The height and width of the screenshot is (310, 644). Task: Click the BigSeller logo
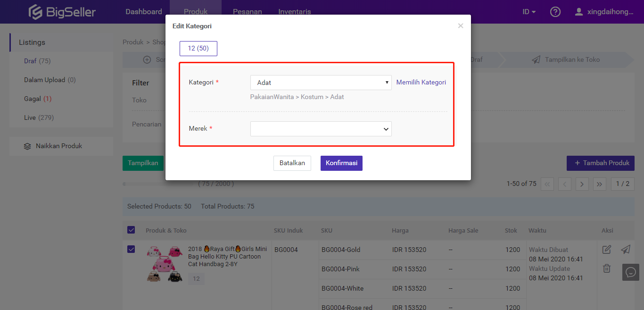coord(62,12)
